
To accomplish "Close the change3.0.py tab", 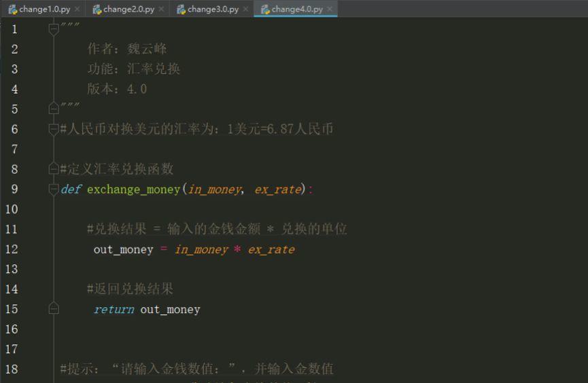I will tap(245, 9).
